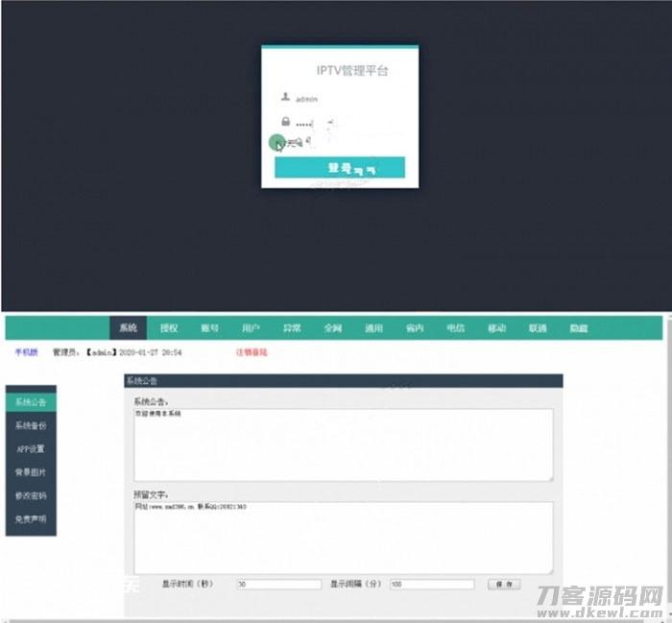
Task: Open 修改密码 in the left sidebar
Action: (31, 495)
